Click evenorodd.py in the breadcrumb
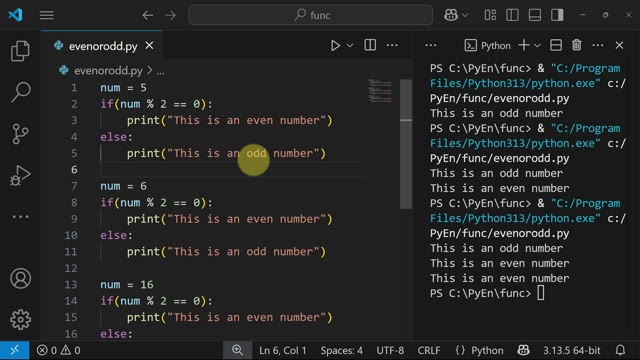The width and height of the screenshot is (640, 360). (x=108, y=71)
